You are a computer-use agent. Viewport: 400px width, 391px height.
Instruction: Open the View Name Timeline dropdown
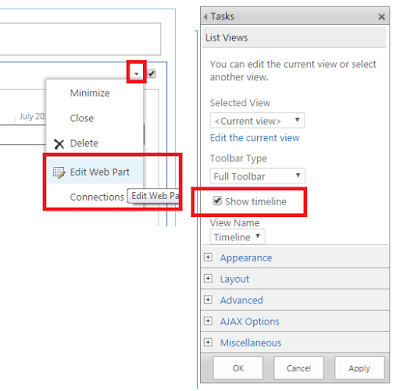click(x=237, y=237)
